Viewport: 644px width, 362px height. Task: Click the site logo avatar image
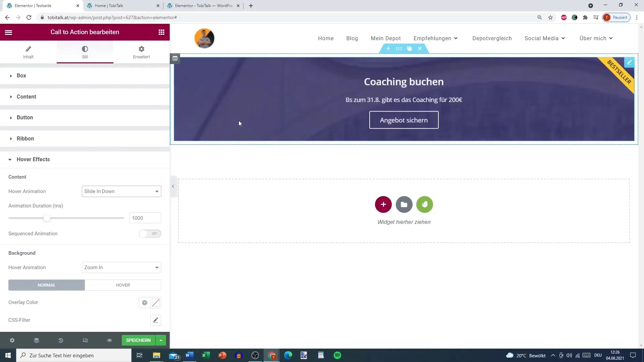coord(204,38)
